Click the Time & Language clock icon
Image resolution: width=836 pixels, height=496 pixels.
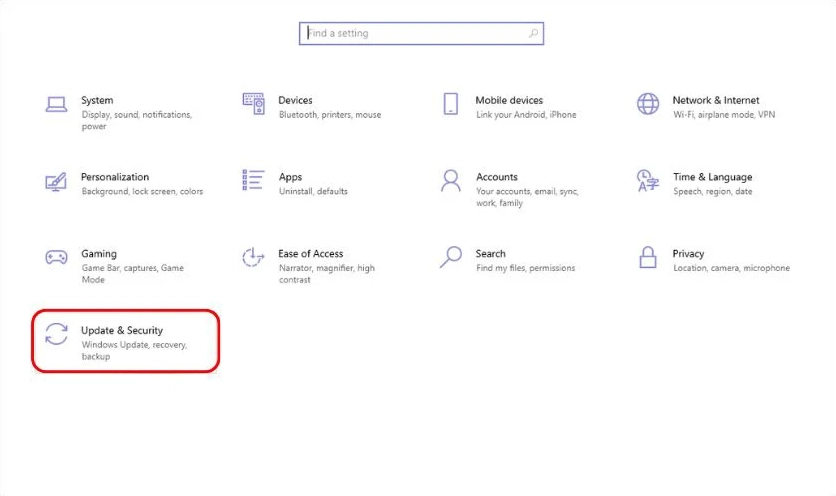(x=648, y=181)
